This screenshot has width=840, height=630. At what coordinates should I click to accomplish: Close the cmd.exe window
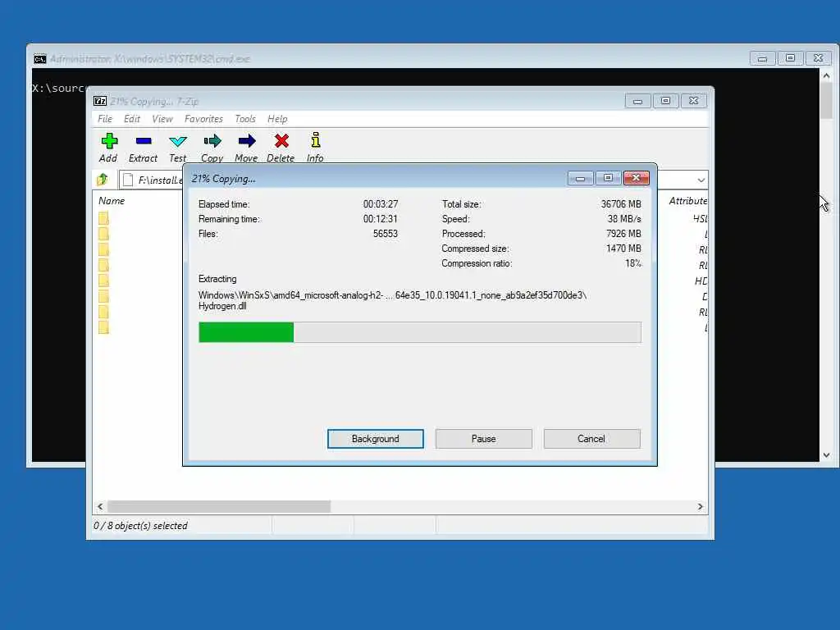click(818, 58)
